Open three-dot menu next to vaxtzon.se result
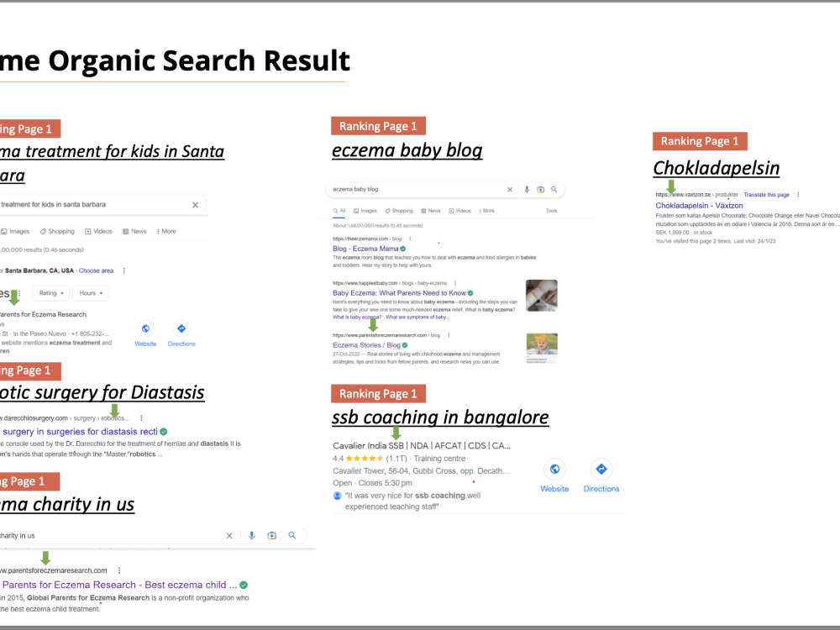840x630 pixels. coord(798,195)
